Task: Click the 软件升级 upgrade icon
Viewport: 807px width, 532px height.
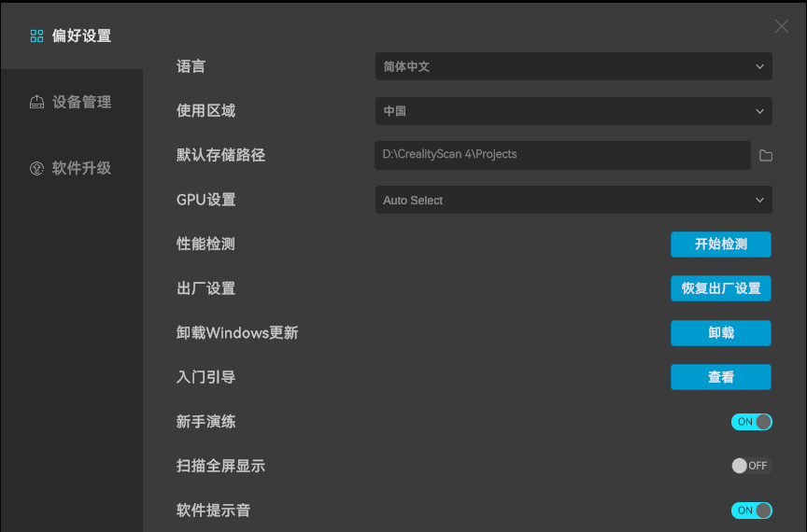Action: click(37, 169)
